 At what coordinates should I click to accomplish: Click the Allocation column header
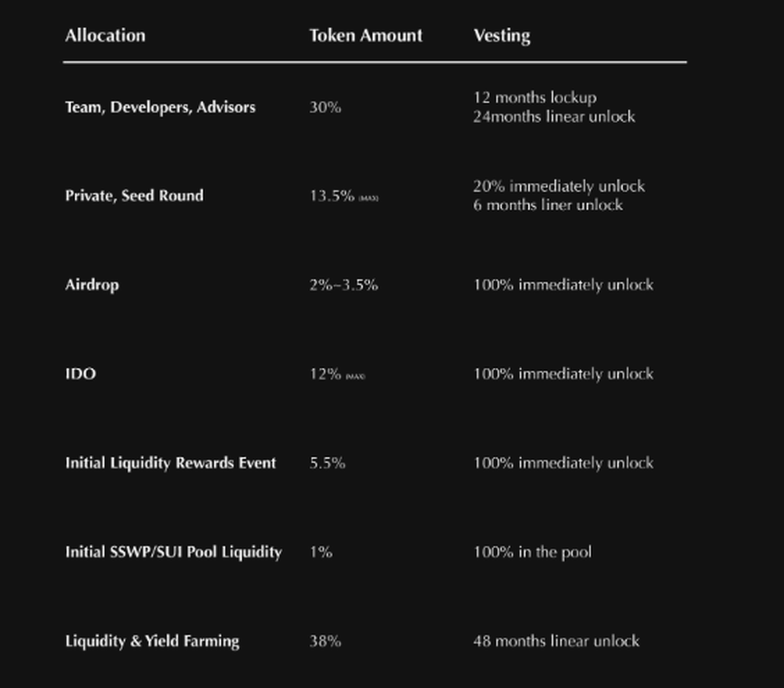click(105, 35)
